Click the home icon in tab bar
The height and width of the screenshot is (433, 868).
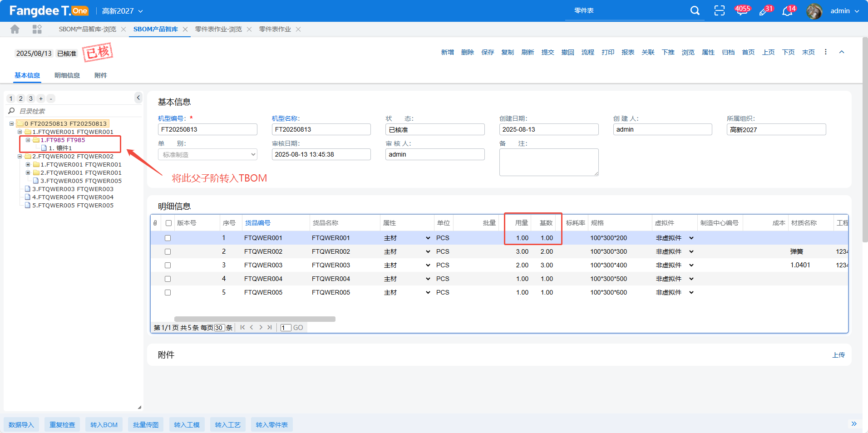(15, 30)
